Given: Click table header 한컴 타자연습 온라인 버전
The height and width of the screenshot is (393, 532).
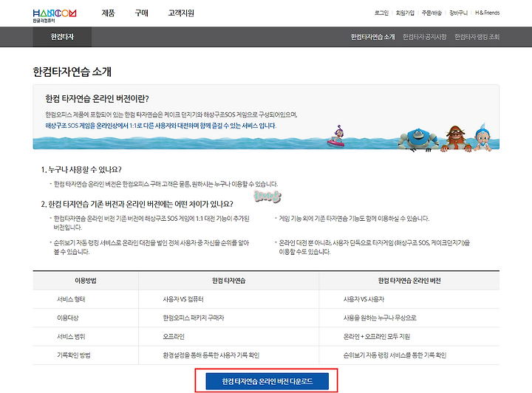Looking at the screenshot, I should [x=409, y=281].
